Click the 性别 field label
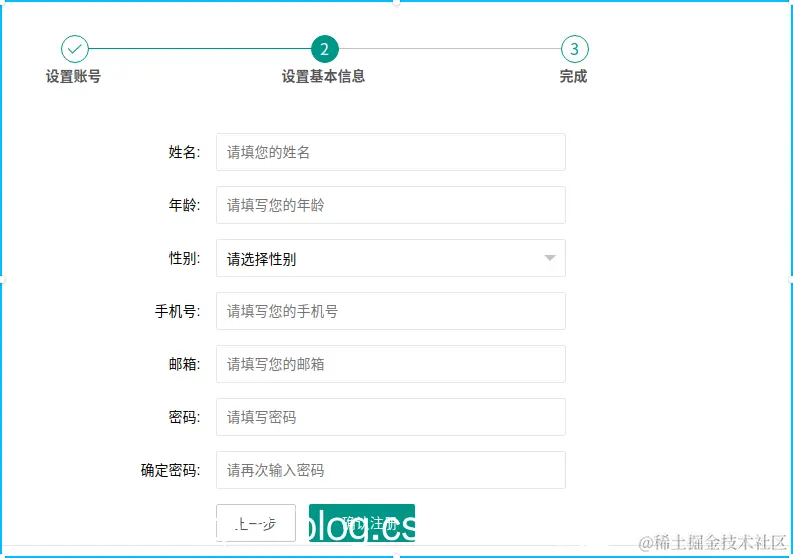Viewport: 793px width, 558px height. (185, 258)
